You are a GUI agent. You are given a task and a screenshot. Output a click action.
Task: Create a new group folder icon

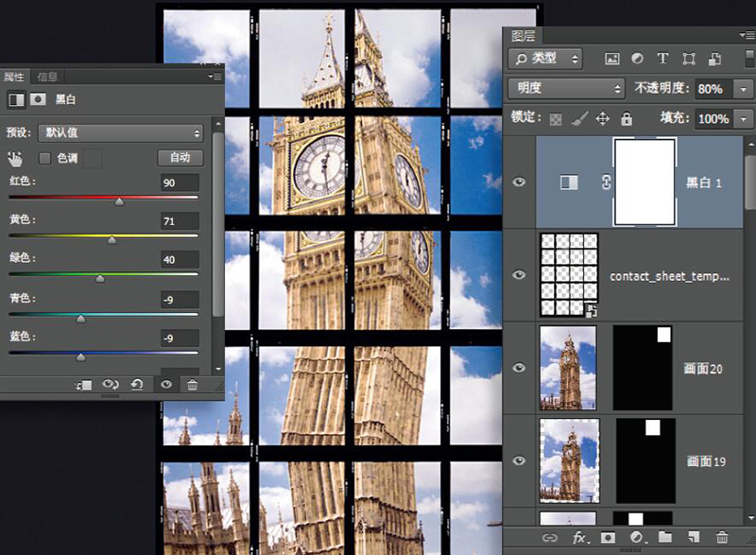click(664, 537)
